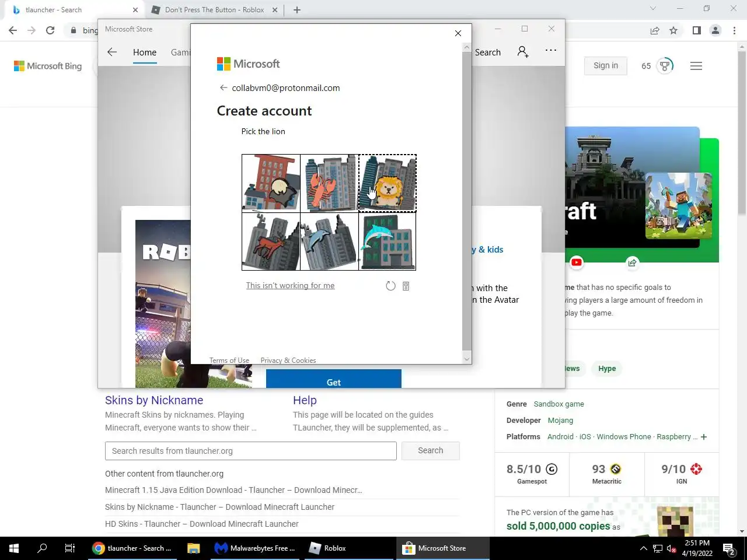Viewport: 747px width, 560px height.
Task: Open a new Chrome tab with plus
Action: pos(297,10)
